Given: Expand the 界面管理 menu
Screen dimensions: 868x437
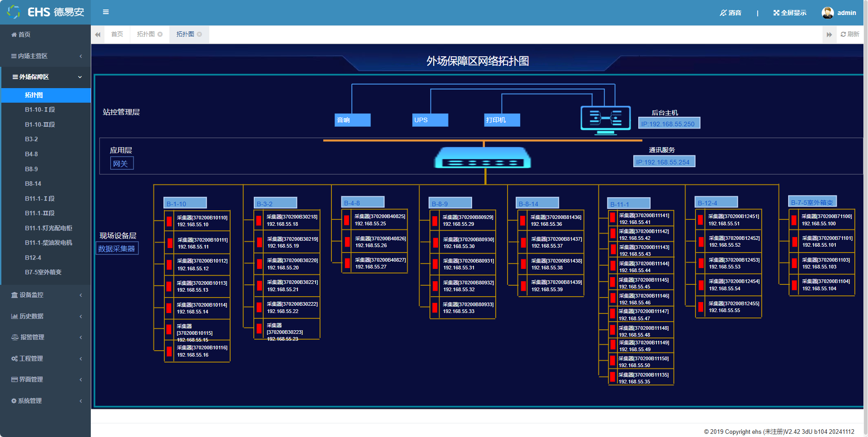Looking at the screenshot, I should click(x=45, y=379).
